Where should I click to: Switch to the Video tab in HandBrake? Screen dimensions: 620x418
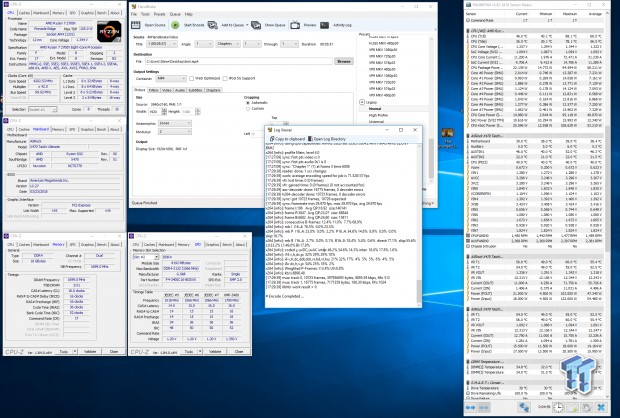coord(167,90)
